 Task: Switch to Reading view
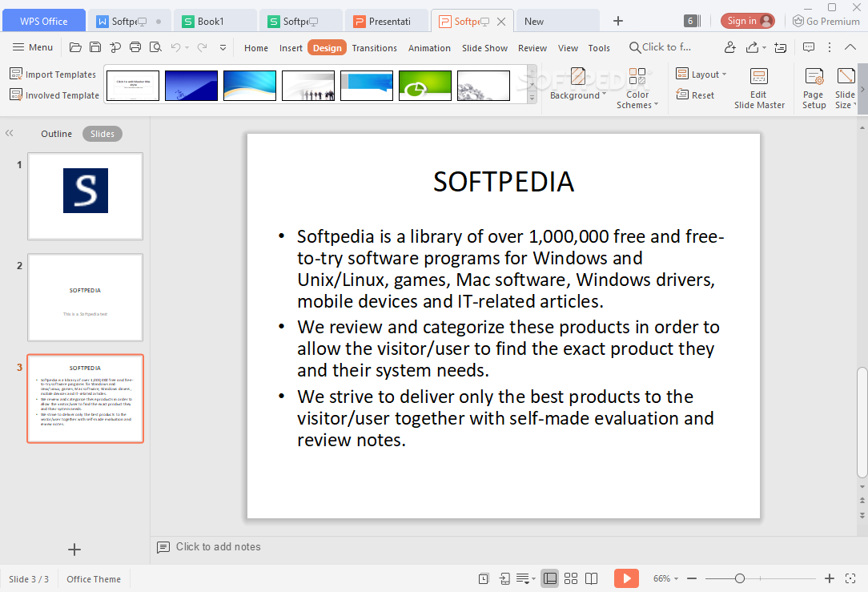(x=591, y=578)
